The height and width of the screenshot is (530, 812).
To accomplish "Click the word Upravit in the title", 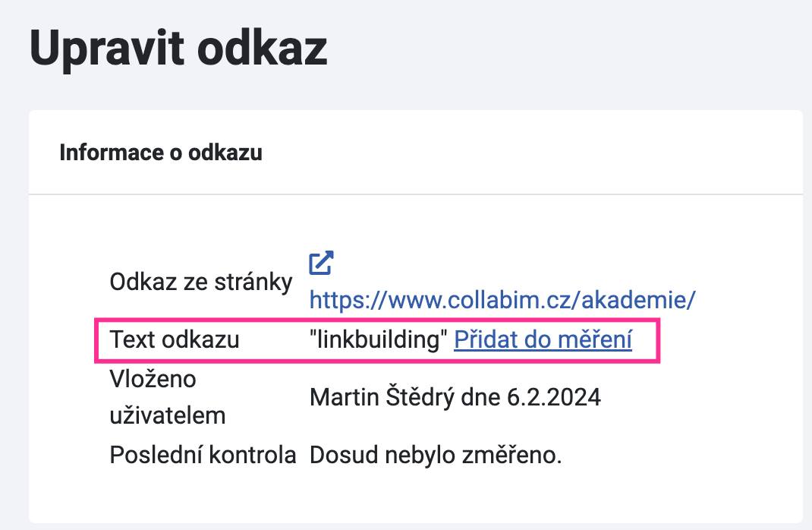I will tap(107, 49).
